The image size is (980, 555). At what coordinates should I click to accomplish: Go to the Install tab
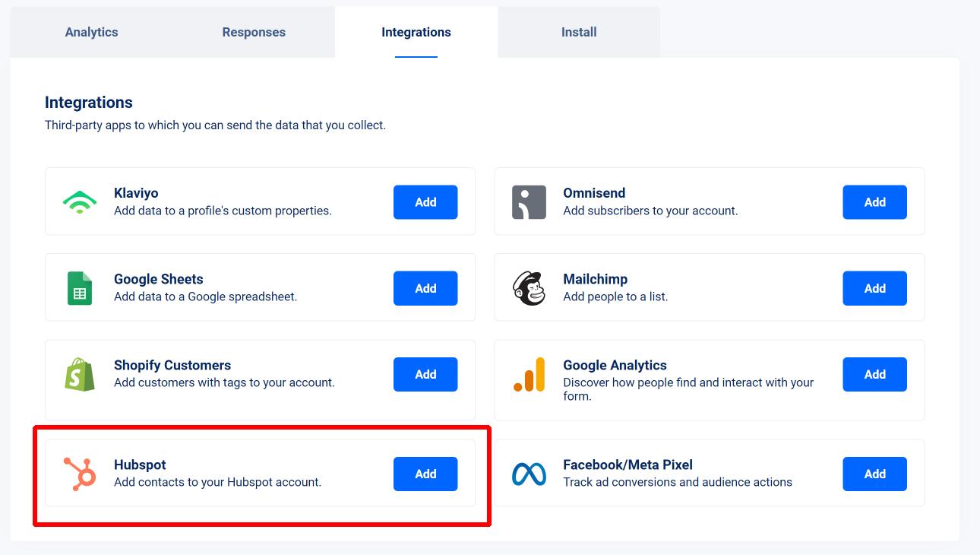click(579, 32)
